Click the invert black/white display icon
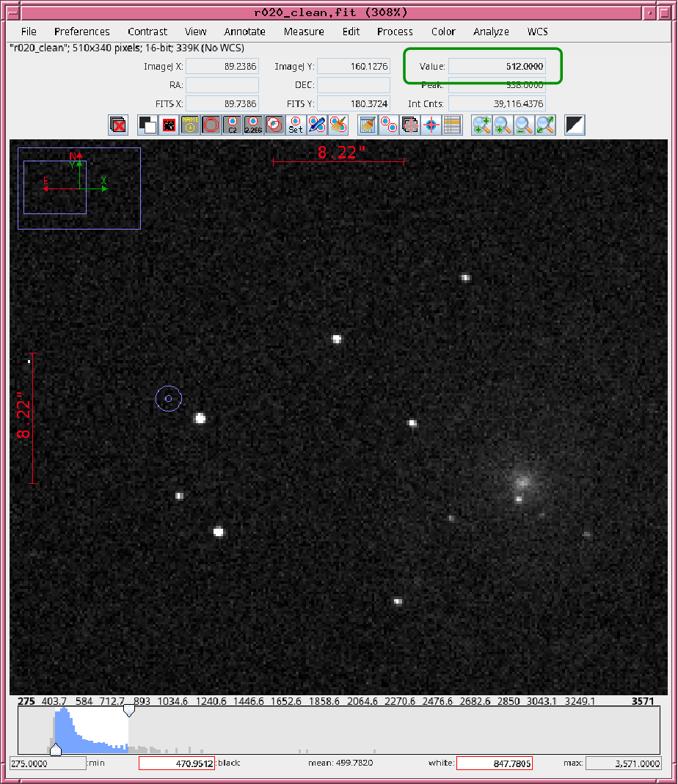 tap(575, 125)
